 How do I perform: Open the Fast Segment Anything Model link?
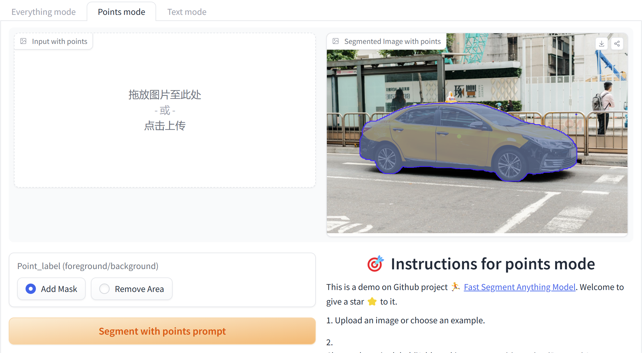[x=519, y=287]
